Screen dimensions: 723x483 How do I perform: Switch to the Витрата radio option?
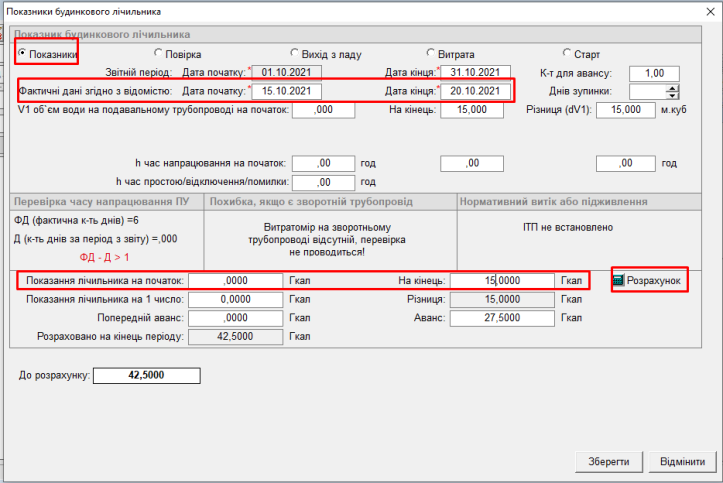point(431,53)
